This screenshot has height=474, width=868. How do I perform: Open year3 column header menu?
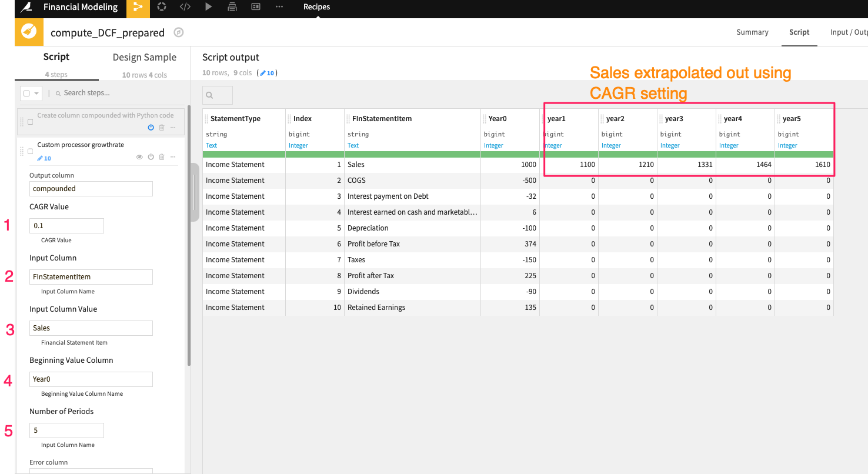(x=674, y=119)
